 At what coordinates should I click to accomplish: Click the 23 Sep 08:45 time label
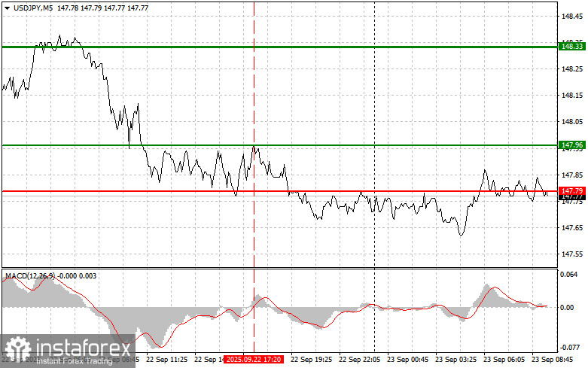pyautogui.click(x=552, y=360)
